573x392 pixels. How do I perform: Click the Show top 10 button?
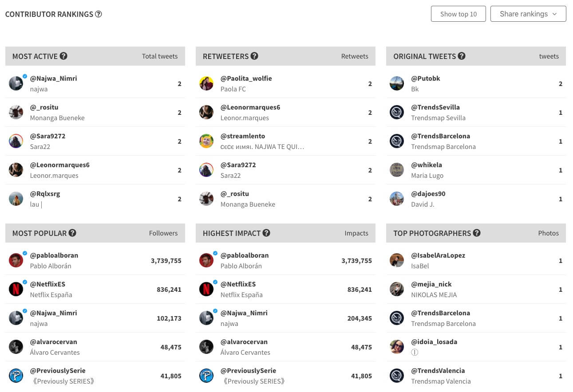tap(458, 14)
